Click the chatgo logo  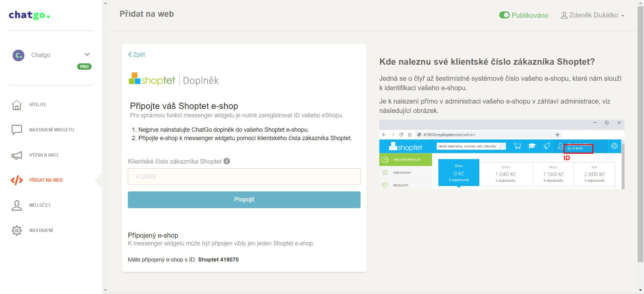[29, 15]
